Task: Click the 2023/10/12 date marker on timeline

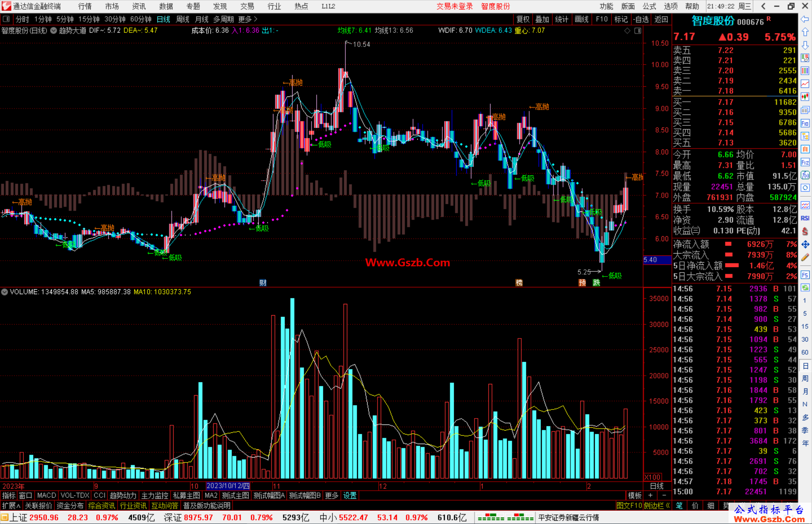Action: [228, 486]
